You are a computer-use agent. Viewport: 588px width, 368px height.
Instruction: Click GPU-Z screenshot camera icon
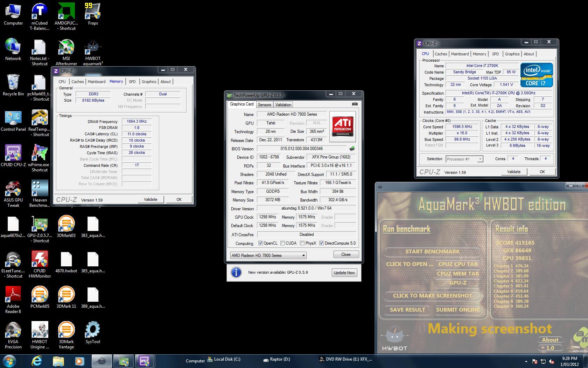click(x=355, y=104)
